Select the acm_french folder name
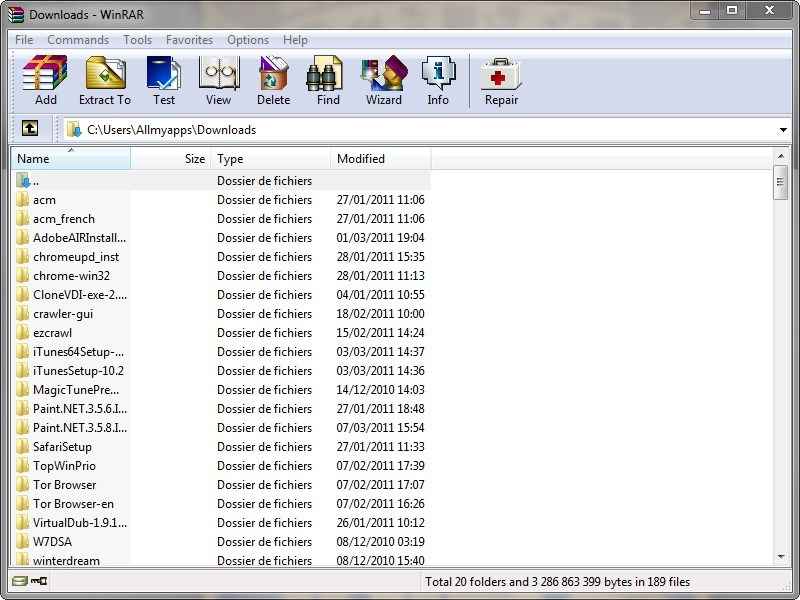800x600 pixels. pos(64,219)
